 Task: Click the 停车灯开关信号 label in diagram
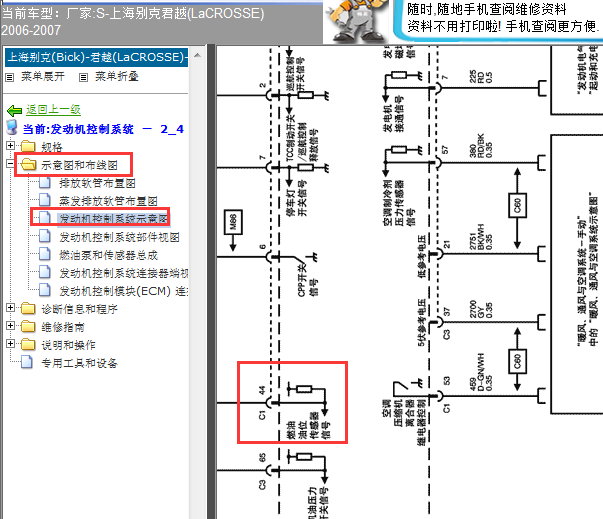point(297,198)
